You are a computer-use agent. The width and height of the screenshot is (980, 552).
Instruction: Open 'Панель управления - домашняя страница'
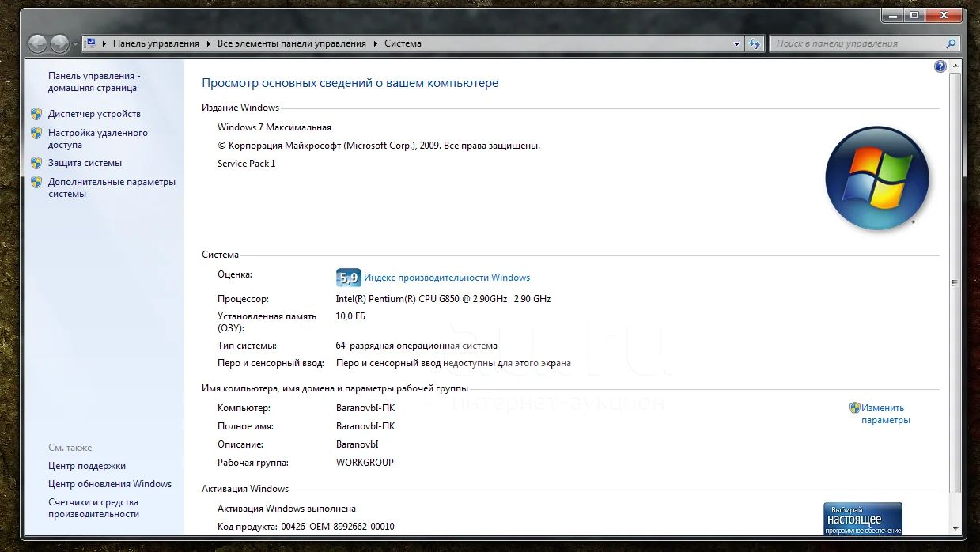94,82
